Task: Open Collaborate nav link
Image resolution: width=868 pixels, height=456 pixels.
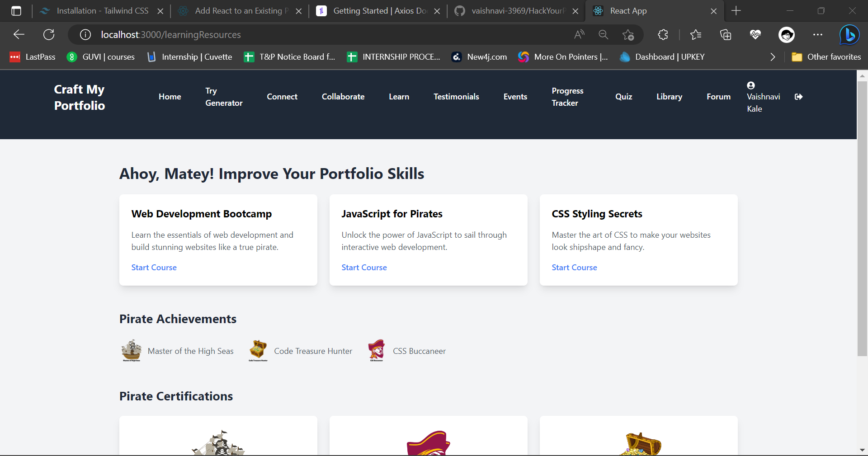Action: [x=343, y=97]
